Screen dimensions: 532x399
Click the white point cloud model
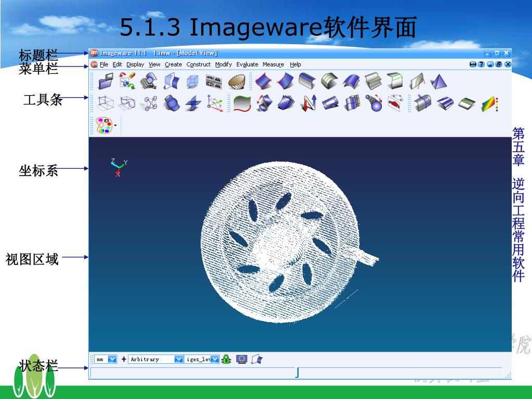click(x=280, y=242)
